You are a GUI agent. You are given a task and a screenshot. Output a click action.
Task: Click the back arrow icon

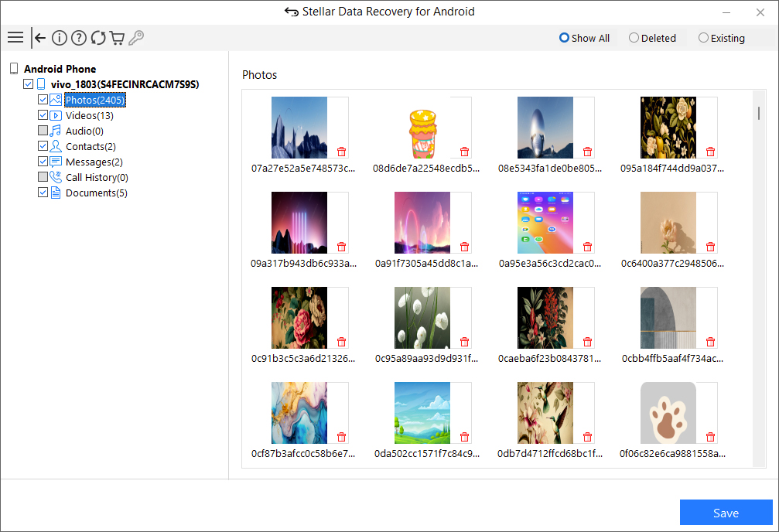pyautogui.click(x=39, y=38)
